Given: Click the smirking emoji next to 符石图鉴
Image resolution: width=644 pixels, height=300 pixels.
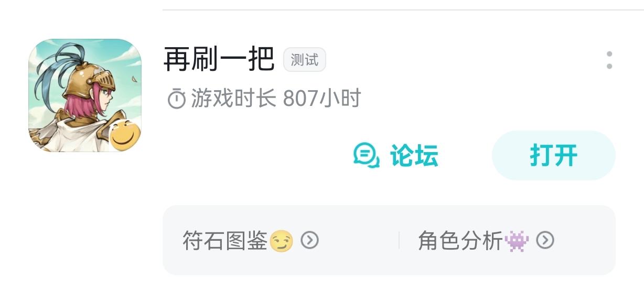Looking at the screenshot, I should 281,241.
